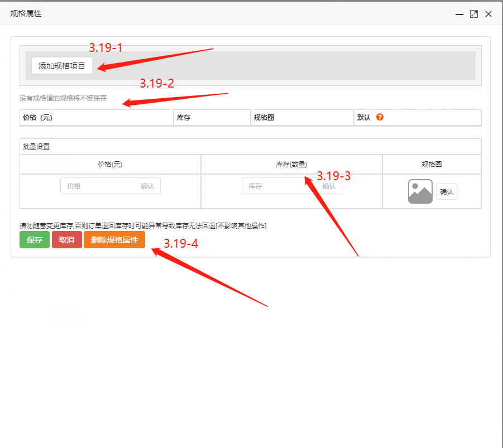Click the 库存 table column header
This screenshot has width=503, height=448.
click(184, 118)
